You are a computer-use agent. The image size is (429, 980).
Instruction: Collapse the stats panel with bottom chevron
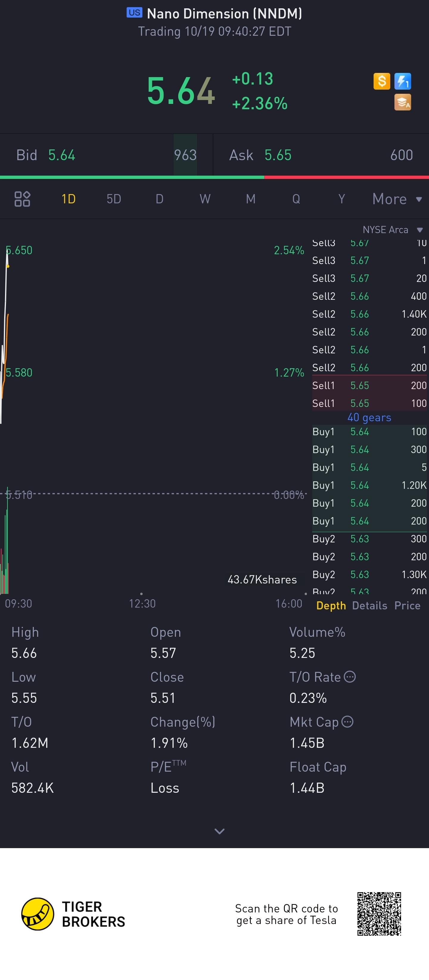[x=219, y=831]
